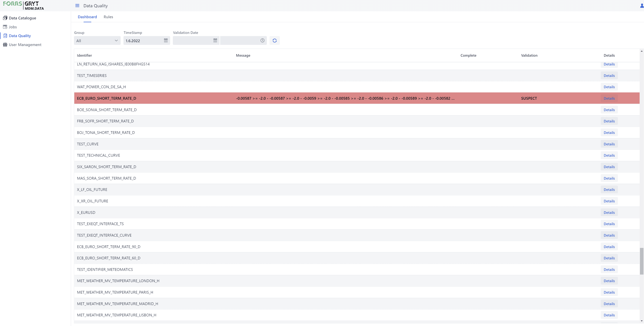Open User Management in the sidebar
This screenshot has width=644, height=326.
pyautogui.click(x=25, y=45)
